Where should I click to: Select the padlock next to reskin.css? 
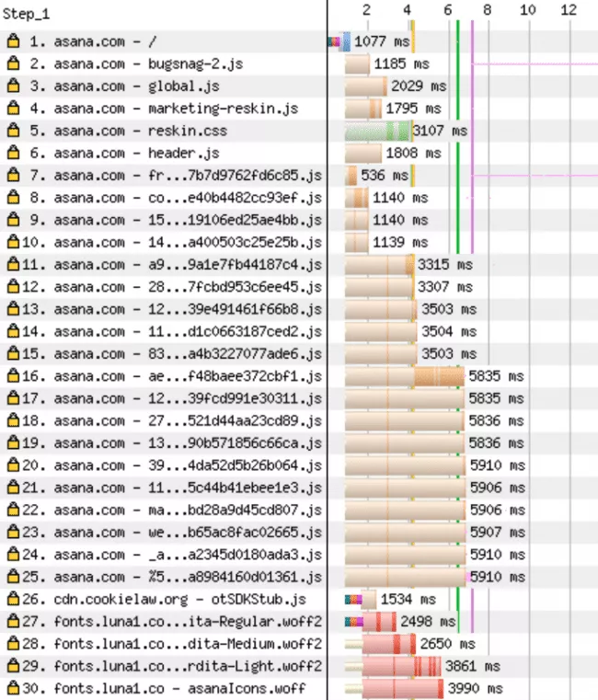[13, 131]
